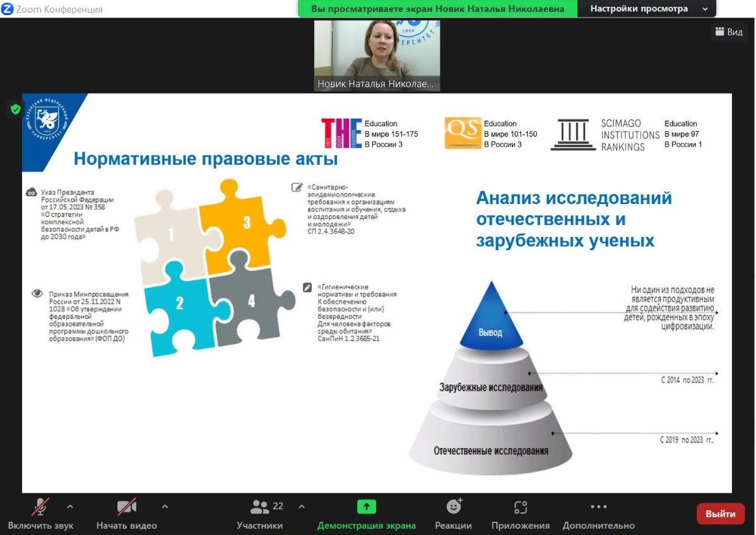This screenshot has width=756, height=535.
Task: Click the Participants people icon
Action: 259,507
